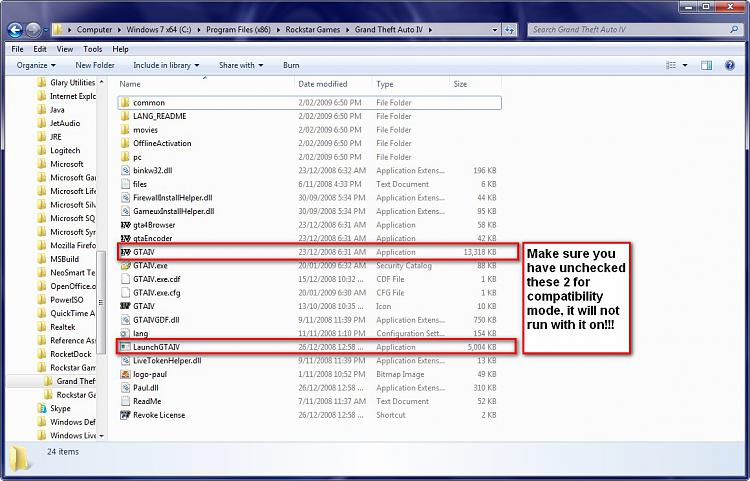This screenshot has width=750, height=481.
Task: Open the Help menu
Action: tap(120, 49)
